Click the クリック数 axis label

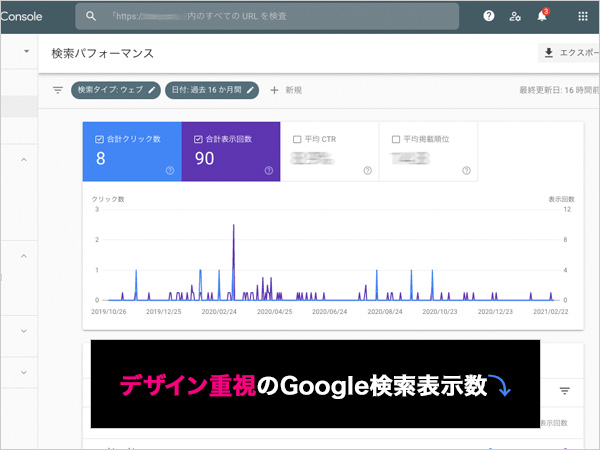click(x=108, y=199)
